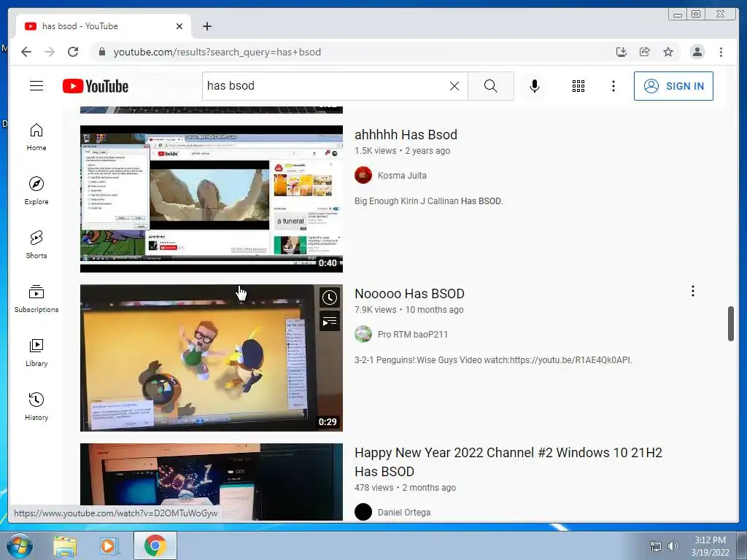Click the Daniel Ortega channel avatar
Image resolution: width=747 pixels, height=560 pixels.
tap(363, 513)
